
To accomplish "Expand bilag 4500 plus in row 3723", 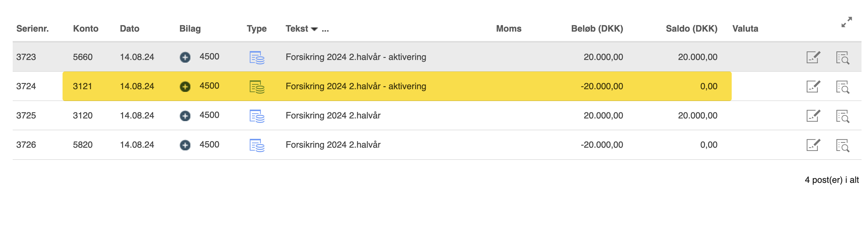I will (185, 57).
